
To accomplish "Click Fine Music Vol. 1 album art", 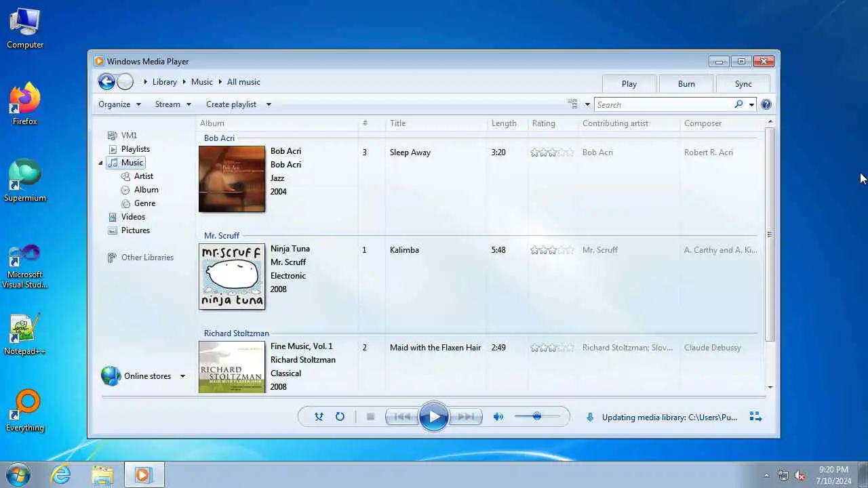I will click(232, 367).
